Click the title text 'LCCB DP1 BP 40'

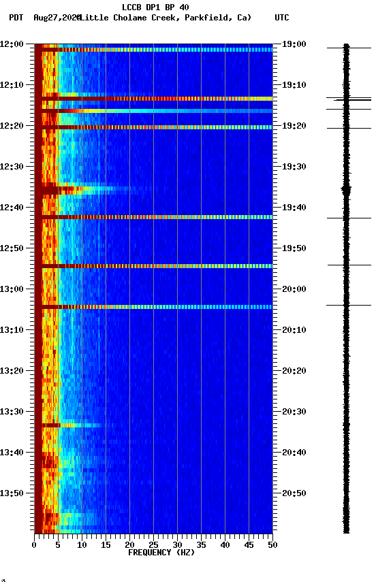point(155,7)
